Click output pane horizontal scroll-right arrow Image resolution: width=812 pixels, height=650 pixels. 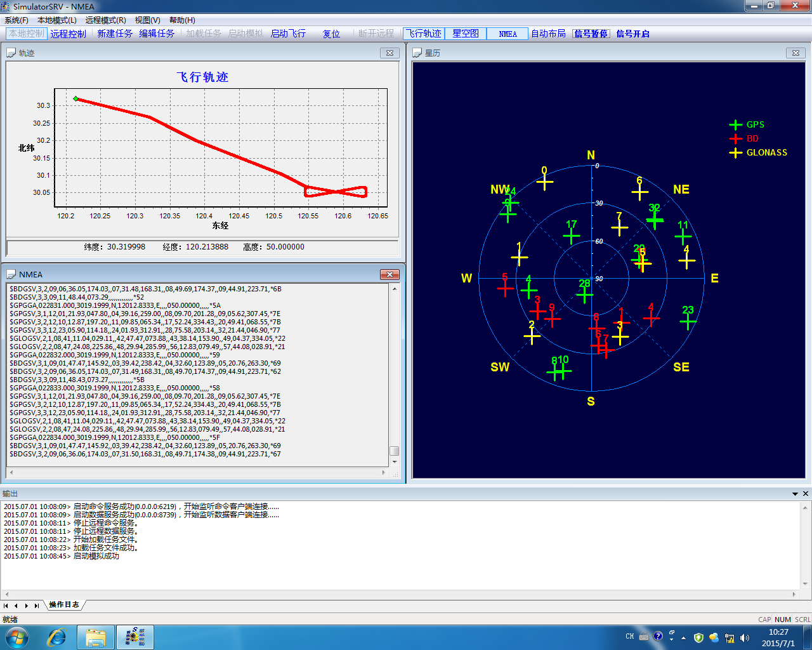(795, 594)
